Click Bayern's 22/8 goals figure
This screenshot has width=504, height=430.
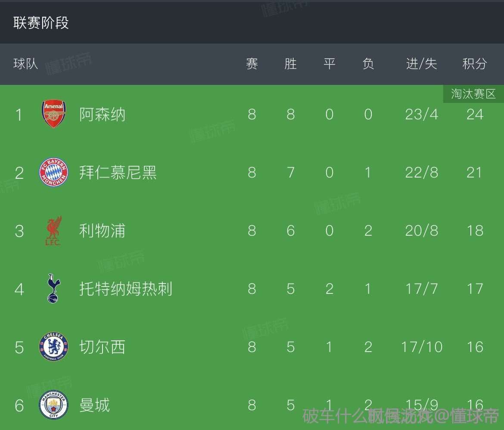click(x=421, y=173)
